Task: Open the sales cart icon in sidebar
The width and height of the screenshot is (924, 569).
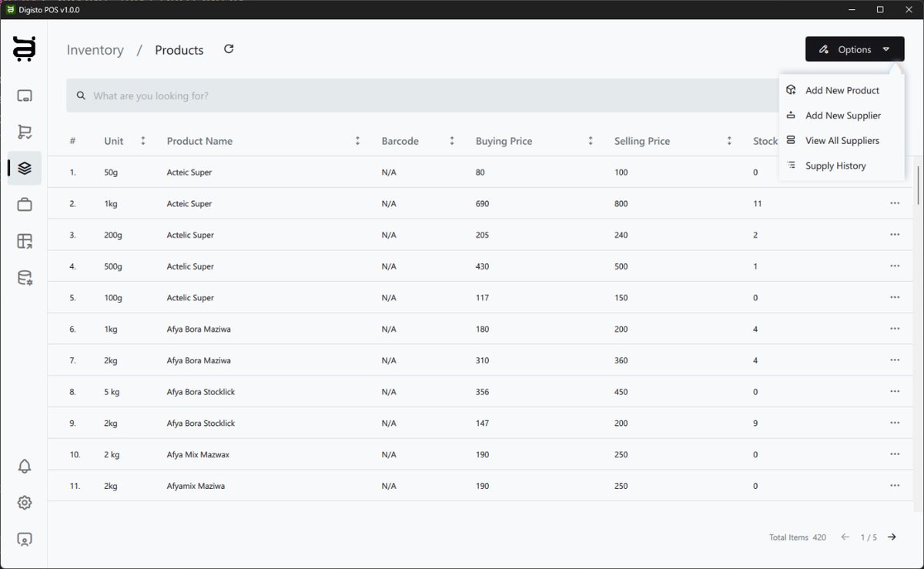Action: [25, 132]
